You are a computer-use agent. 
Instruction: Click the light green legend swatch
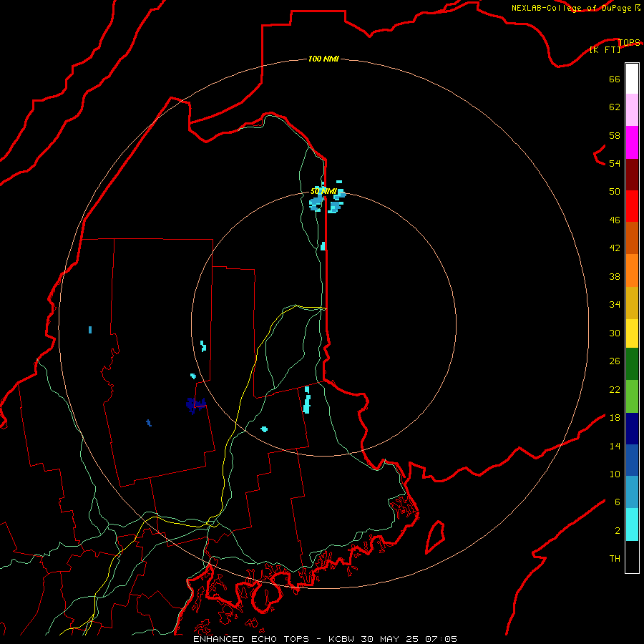pos(632,396)
